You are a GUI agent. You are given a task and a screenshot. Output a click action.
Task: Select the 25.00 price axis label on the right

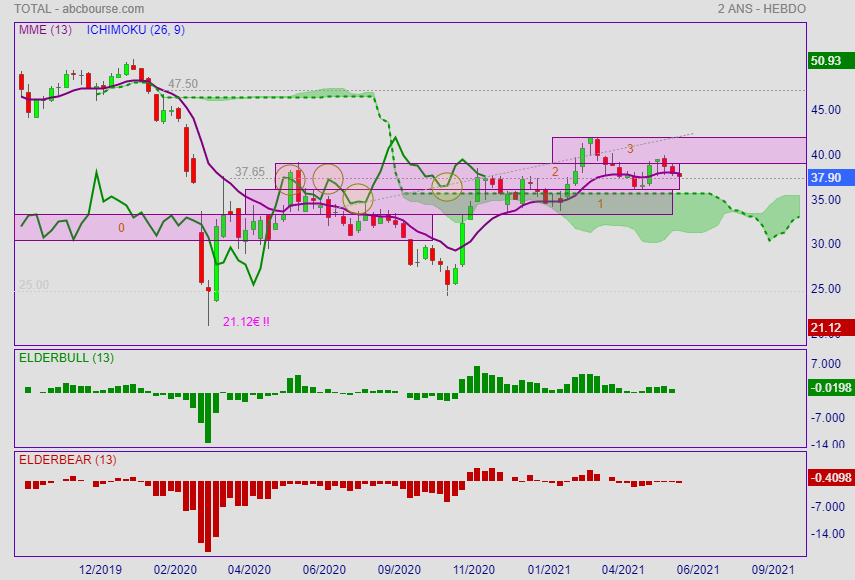tap(826, 288)
